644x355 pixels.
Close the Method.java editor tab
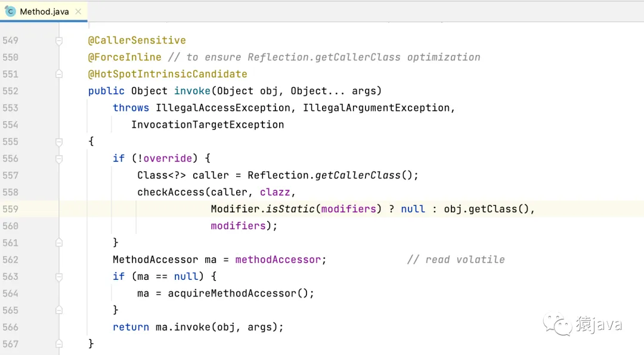click(x=78, y=11)
